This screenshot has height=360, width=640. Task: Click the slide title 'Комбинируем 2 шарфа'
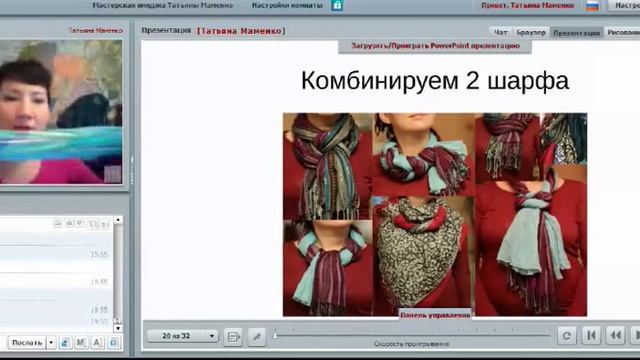coord(435,80)
